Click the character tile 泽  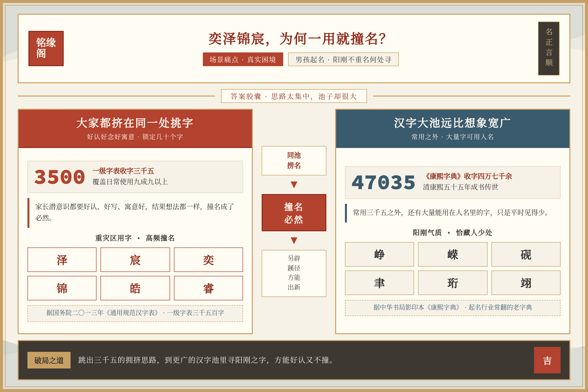pos(62,260)
